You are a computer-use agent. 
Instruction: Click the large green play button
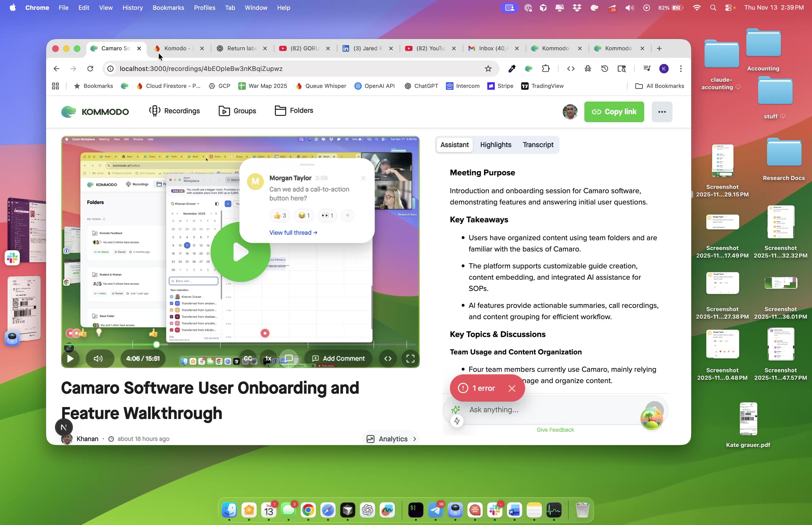[x=241, y=252]
